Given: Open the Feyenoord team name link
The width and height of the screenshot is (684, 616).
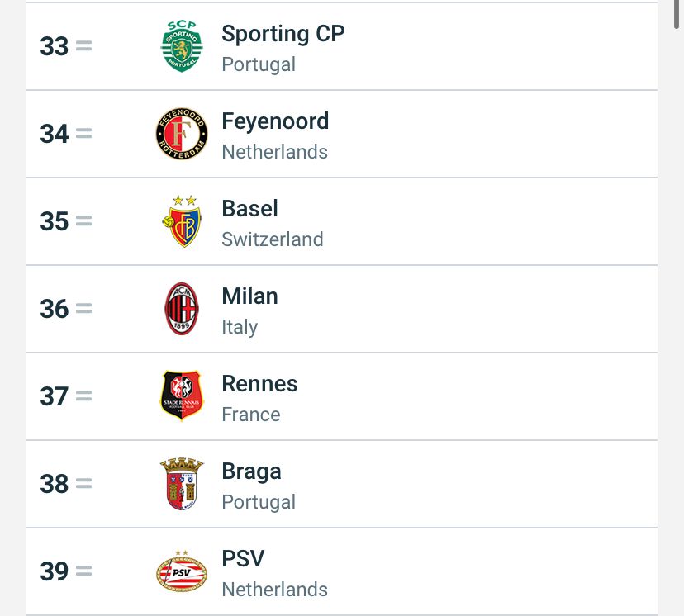Looking at the screenshot, I should click(275, 121).
